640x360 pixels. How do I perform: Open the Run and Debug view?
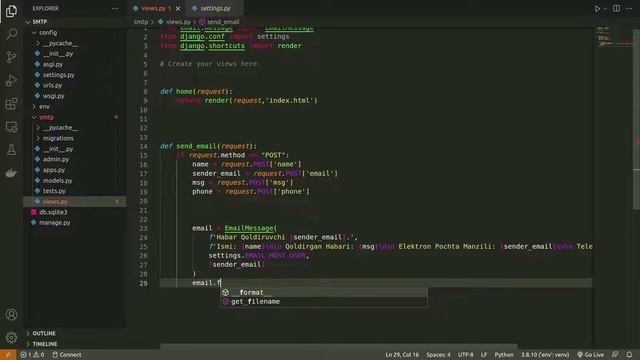(x=11, y=80)
